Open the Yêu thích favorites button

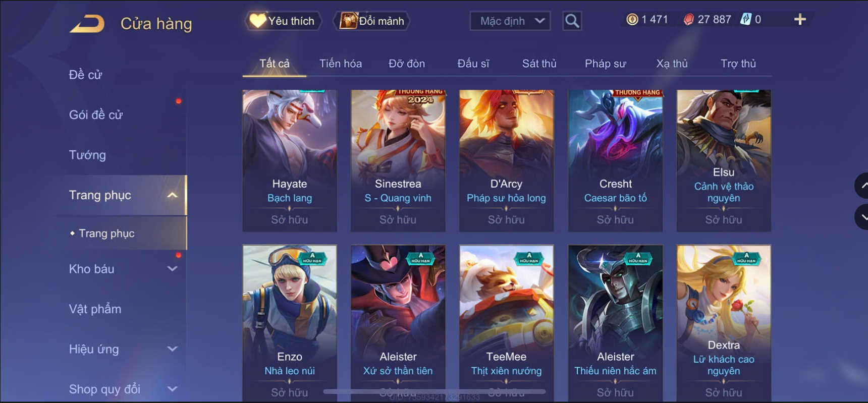(x=283, y=21)
